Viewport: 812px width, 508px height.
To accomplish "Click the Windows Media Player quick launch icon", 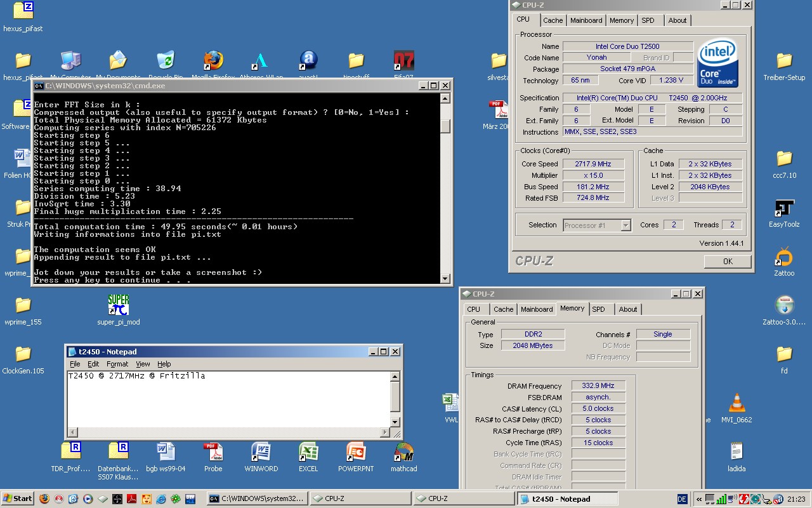I will 88,499.
